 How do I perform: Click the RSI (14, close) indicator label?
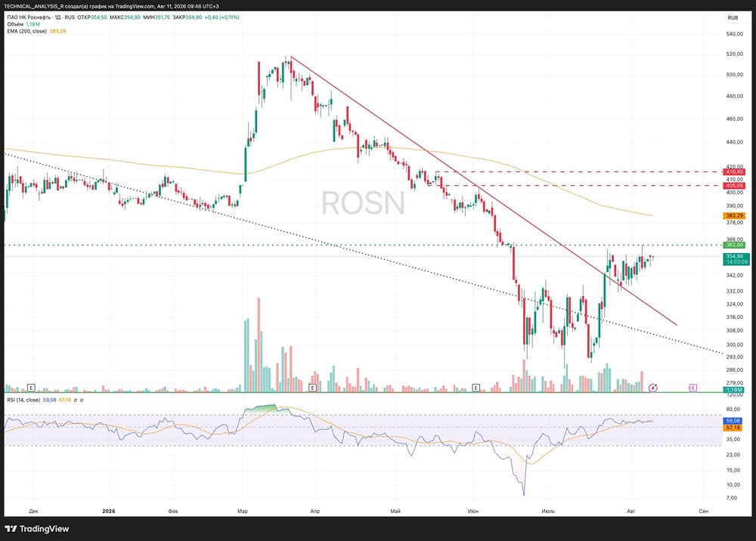(23, 400)
